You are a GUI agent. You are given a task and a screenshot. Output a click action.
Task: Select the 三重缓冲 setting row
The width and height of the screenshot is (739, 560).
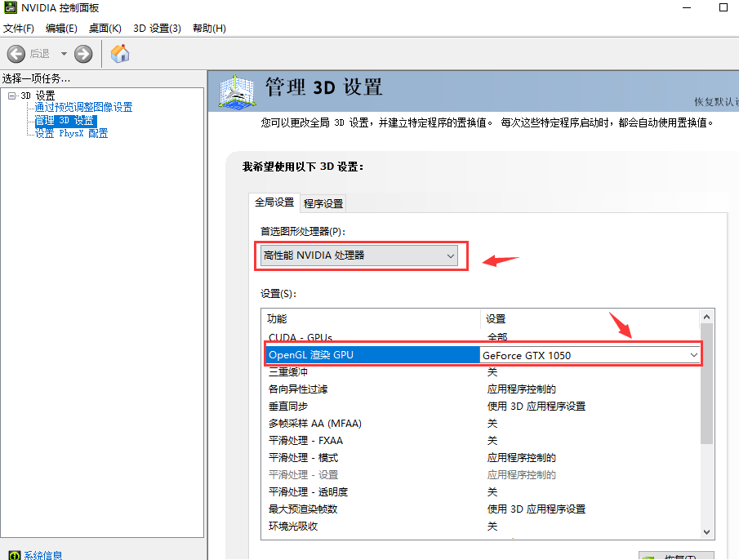pyautogui.click(x=481, y=372)
